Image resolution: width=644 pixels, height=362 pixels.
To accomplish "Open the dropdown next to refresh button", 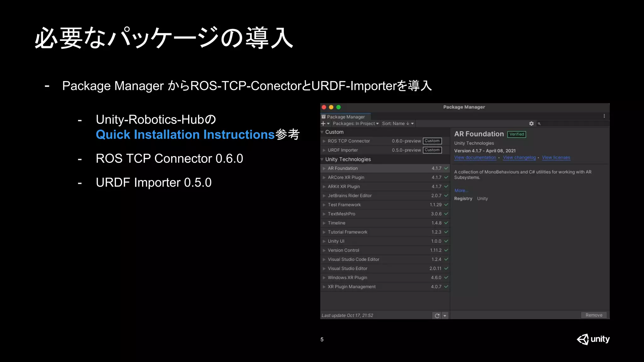I will 445,315.
